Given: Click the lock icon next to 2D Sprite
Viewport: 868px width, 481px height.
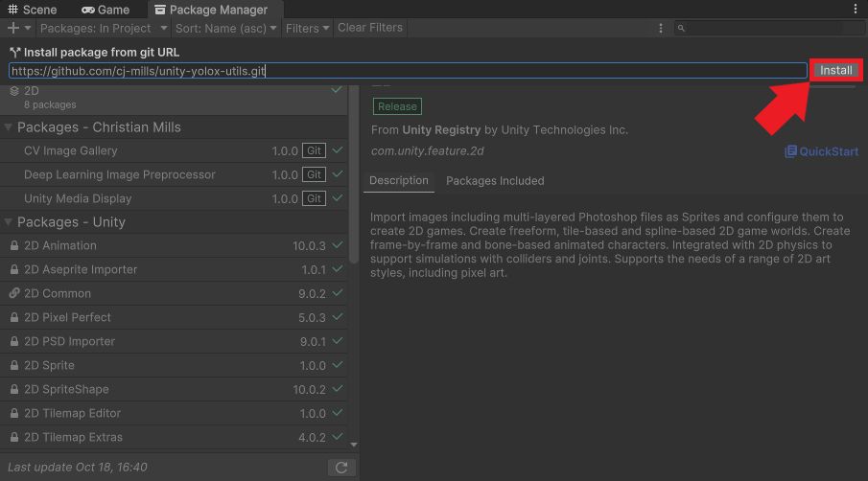Looking at the screenshot, I should tap(13, 365).
